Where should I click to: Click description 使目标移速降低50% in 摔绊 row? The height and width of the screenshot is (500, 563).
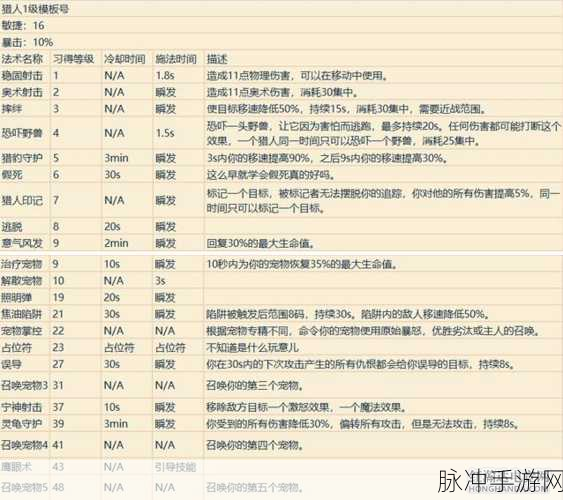pos(346,109)
